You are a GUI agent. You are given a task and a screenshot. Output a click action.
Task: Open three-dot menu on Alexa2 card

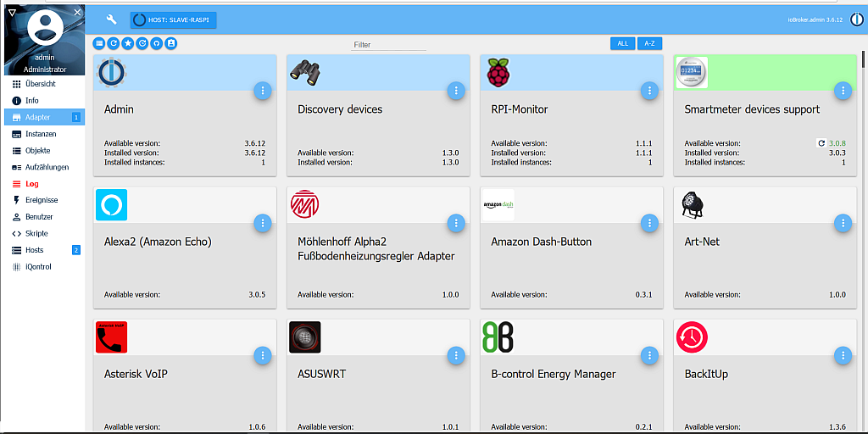click(x=263, y=223)
